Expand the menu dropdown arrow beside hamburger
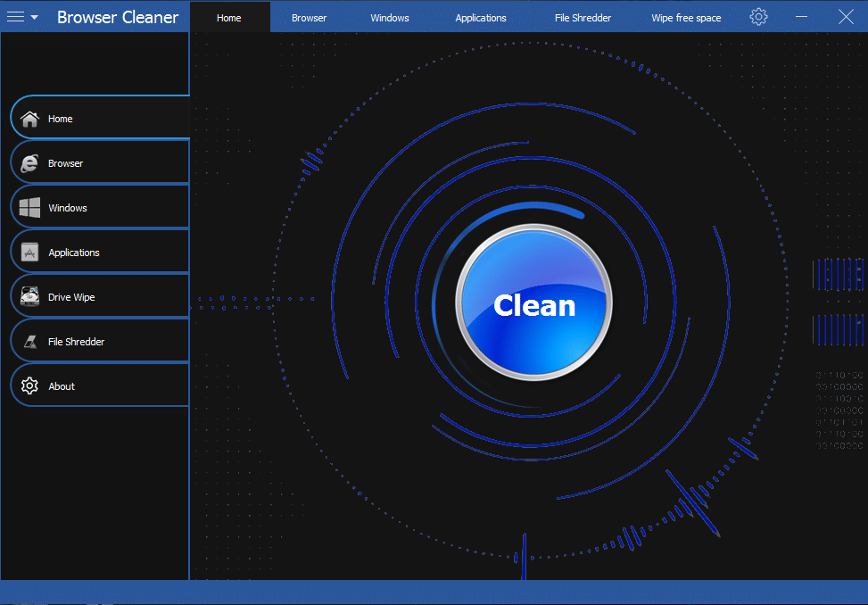 pyautogui.click(x=34, y=17)
